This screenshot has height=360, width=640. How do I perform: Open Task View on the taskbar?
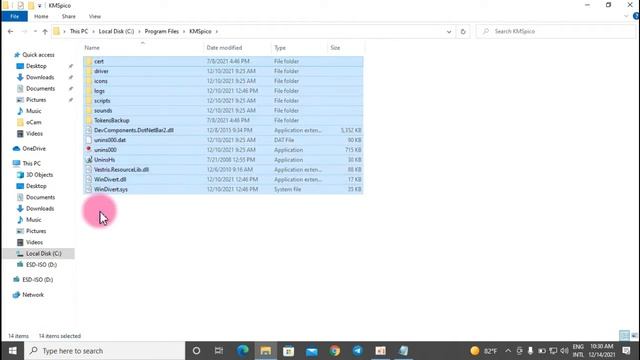pyautogui.click(x=219, y=351)
